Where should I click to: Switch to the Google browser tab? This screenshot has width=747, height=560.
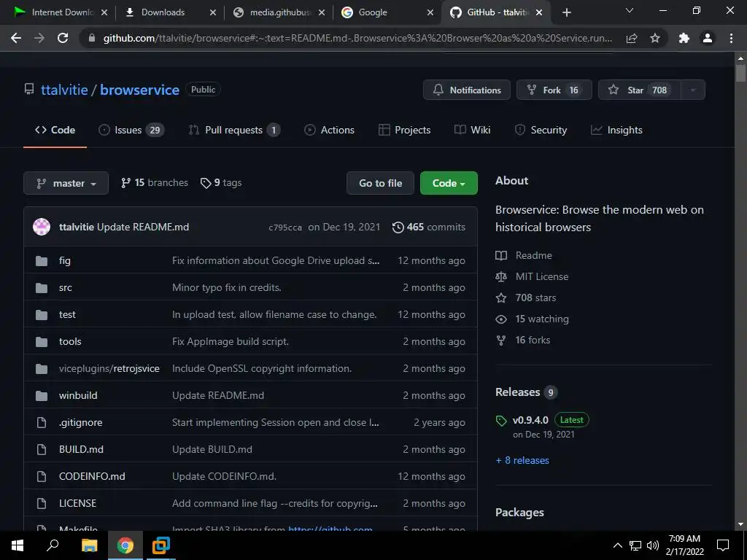387,12
